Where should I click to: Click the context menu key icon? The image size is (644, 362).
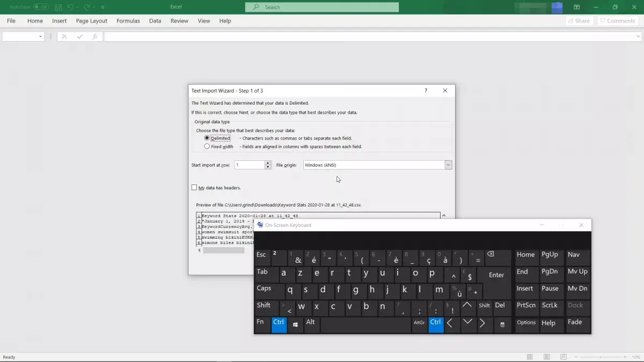[502, 325]
